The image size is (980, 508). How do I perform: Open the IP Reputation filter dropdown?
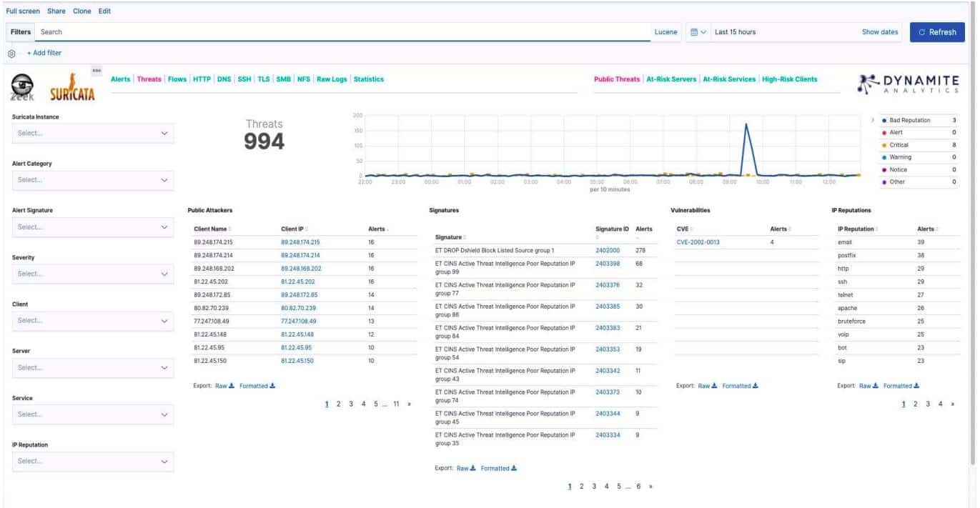coord(93,462)
